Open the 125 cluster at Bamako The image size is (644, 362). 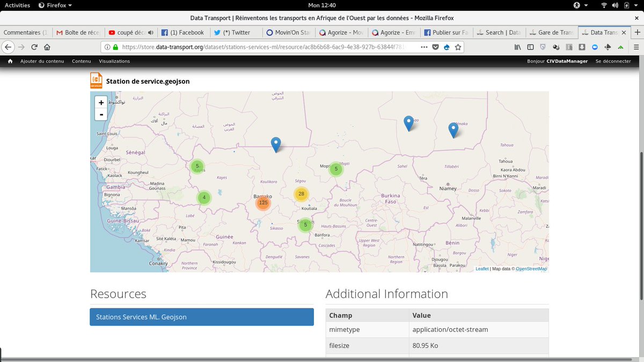263,203
